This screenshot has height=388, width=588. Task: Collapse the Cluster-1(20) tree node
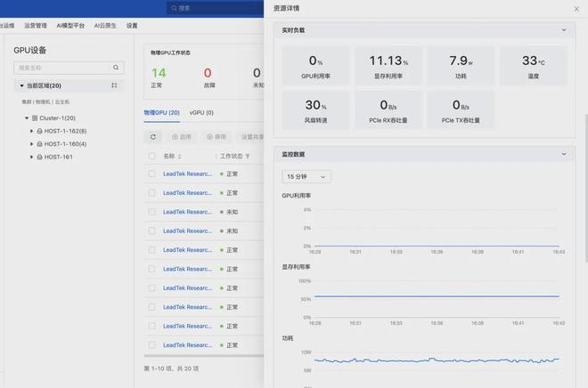point(27,118)
